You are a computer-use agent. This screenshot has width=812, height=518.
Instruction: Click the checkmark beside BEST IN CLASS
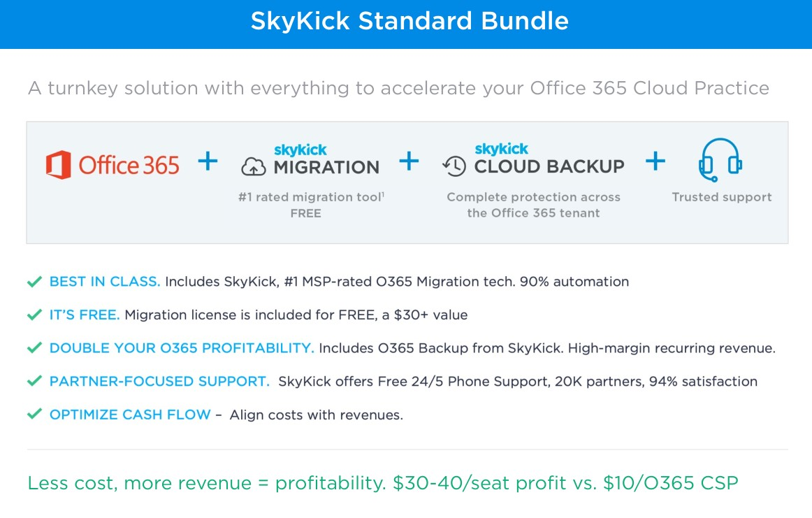point(34,282)
